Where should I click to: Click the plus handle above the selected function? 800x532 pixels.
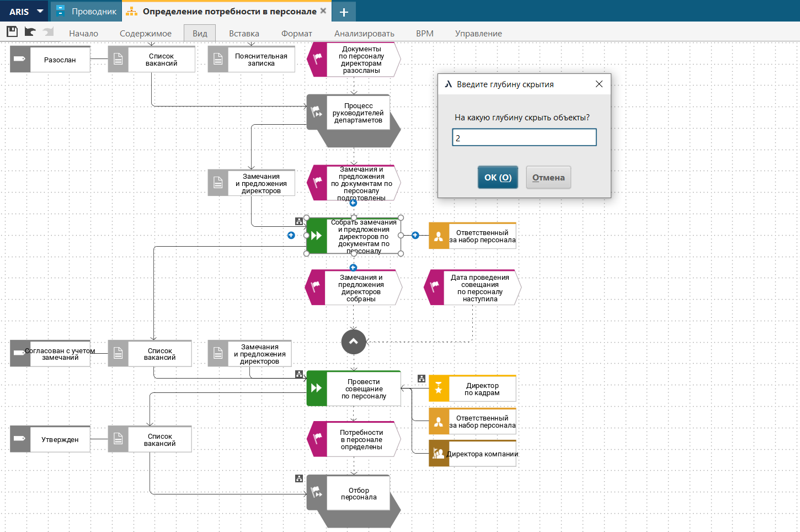(354, 203)
